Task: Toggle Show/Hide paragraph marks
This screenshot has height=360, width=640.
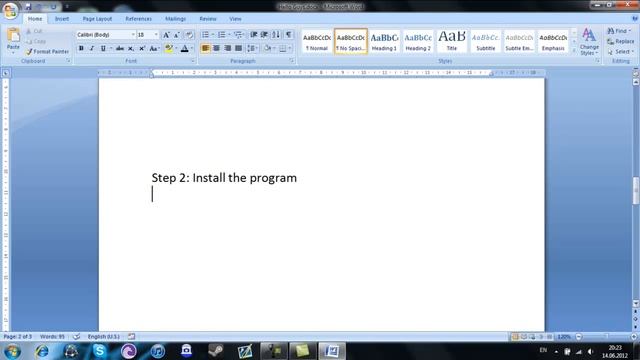Action: (289, 35)
